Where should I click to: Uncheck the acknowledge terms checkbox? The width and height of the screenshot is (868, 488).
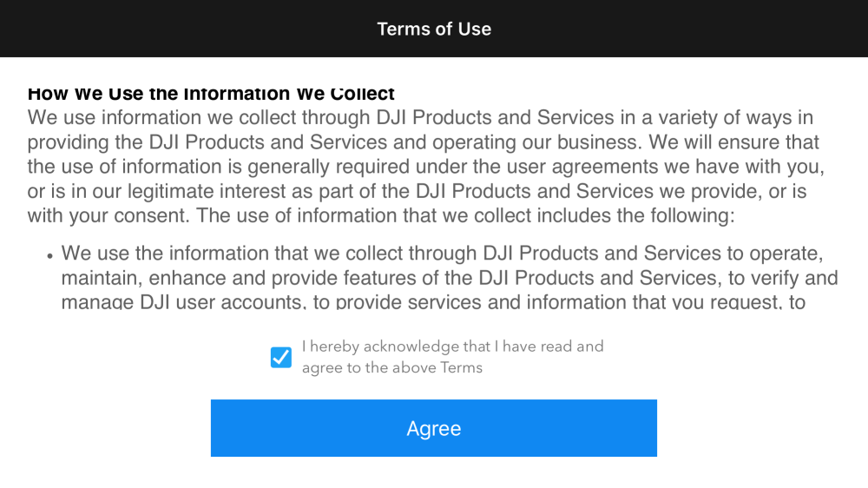pos(281,357)
